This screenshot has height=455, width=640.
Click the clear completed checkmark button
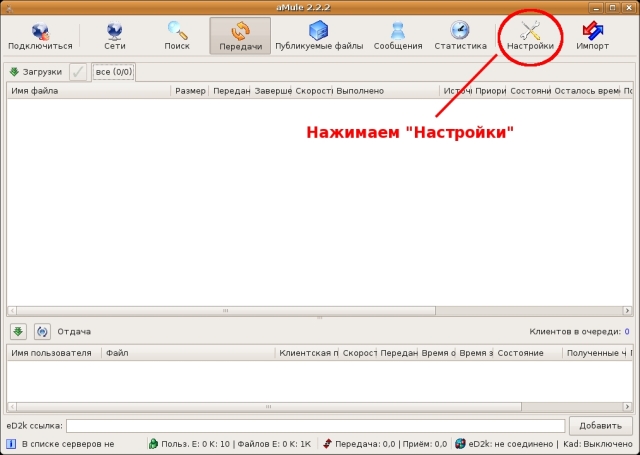point(78,72)
